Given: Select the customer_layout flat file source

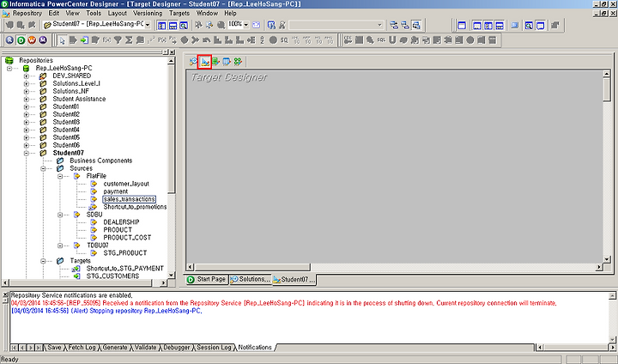Looking at the screenshot, I should (126, 184).
